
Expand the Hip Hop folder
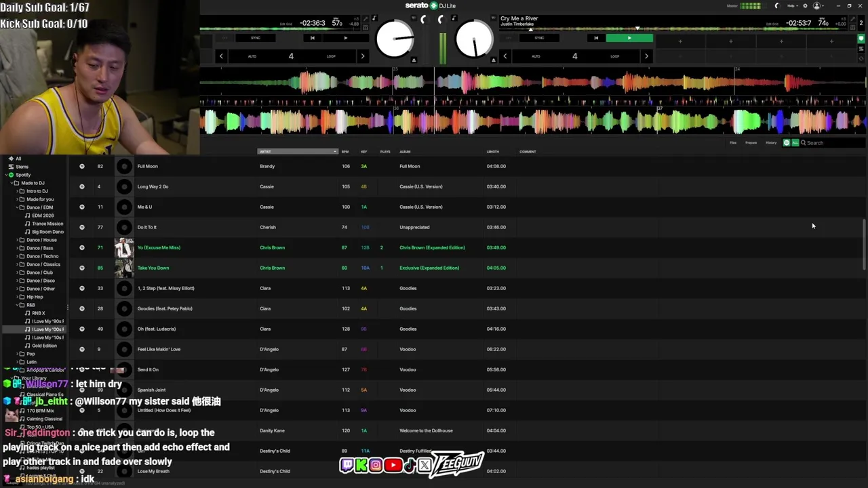coord(18,297)
